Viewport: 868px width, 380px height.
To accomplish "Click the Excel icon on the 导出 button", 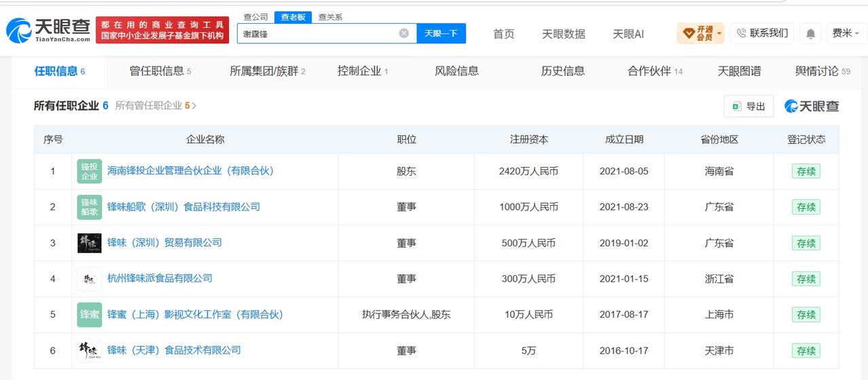I will point(737,107).
